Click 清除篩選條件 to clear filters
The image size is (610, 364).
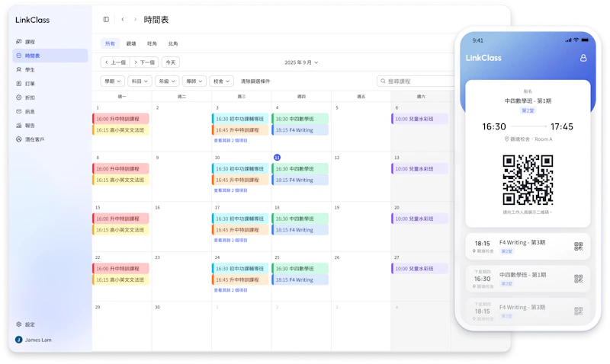[x=255, y=81]
